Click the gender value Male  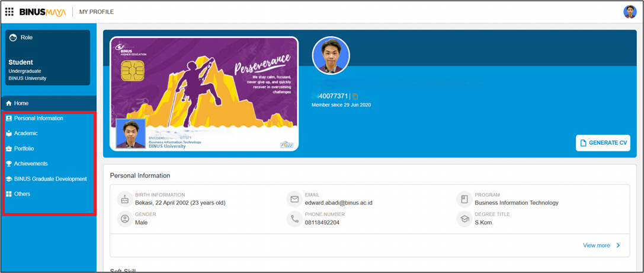click(x=141, y=223)
